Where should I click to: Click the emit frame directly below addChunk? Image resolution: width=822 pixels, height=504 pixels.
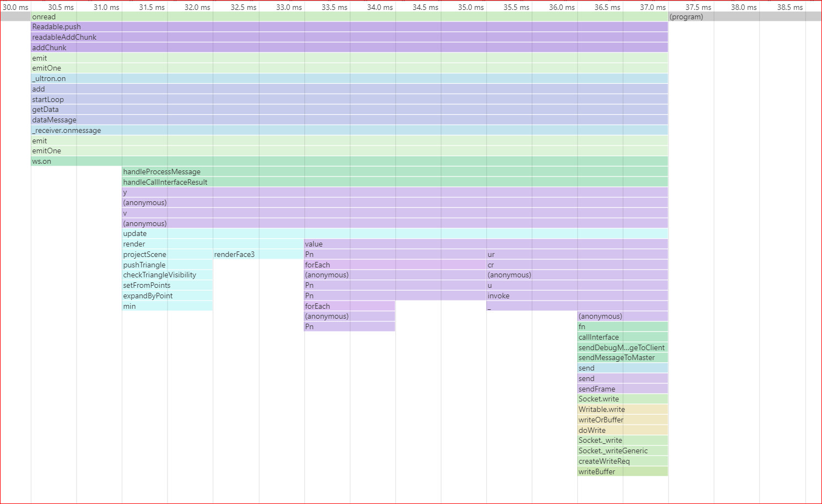(350, 58)
